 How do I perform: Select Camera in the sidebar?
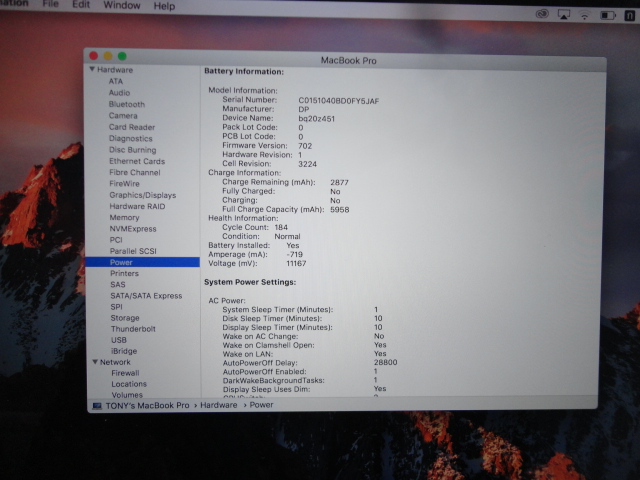(x=123, y=116)
